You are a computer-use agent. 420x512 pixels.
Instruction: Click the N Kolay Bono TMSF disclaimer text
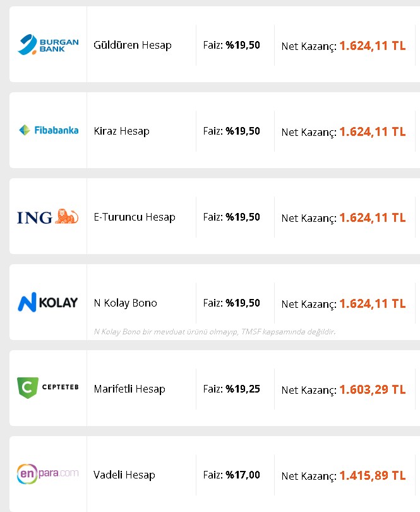click(214, 332)
